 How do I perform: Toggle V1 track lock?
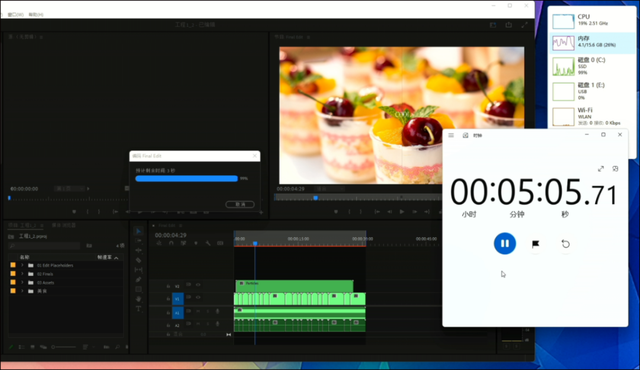(168, 299)
